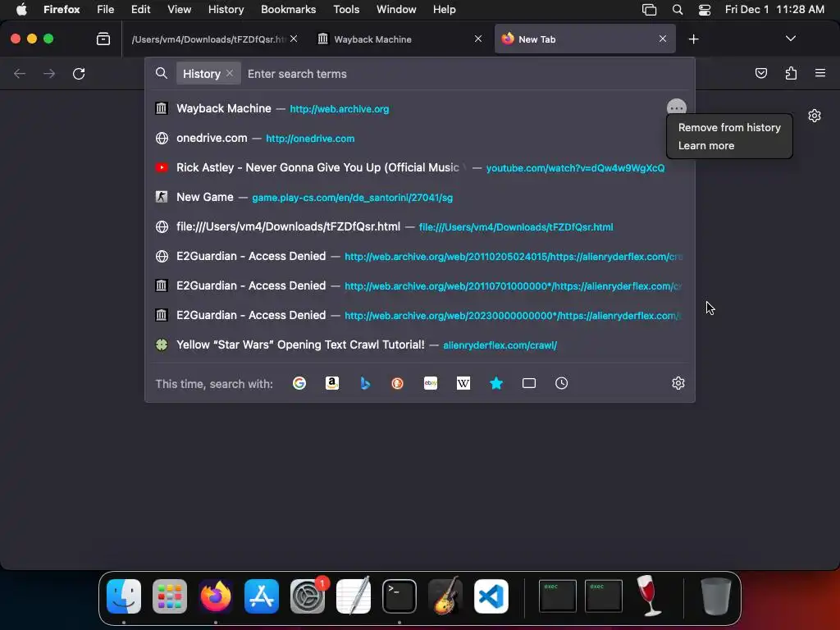Expand the list all tabs chevron
This screenshot has width=840, height=630.
coord(790,39)
